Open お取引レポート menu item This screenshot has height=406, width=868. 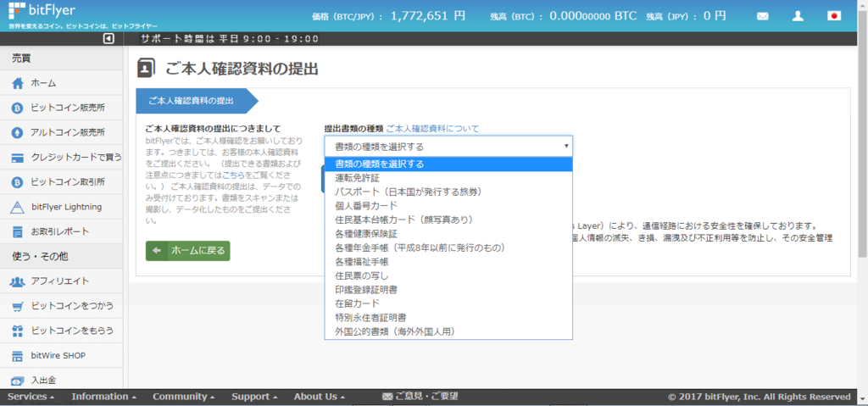click(x=61, y=231)
